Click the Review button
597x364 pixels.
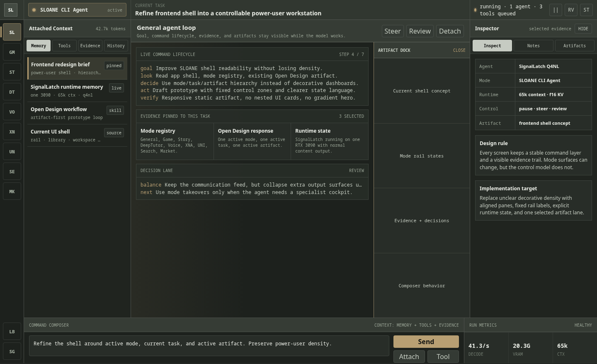point(420,31)
